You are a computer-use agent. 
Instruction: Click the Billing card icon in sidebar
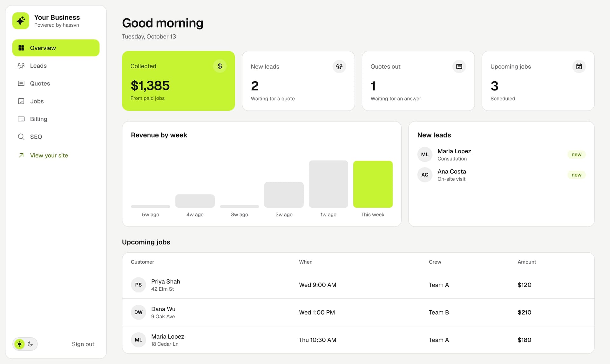pyautogui.click(x=21, y=119)
